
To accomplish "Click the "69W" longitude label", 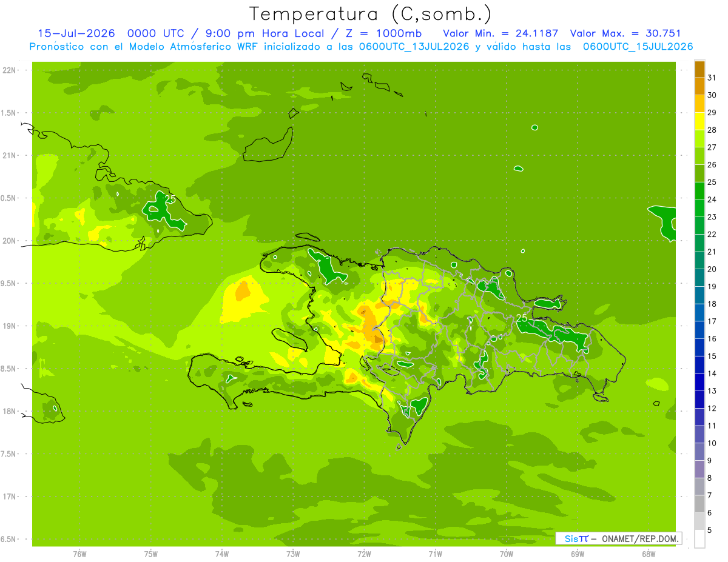I will [578, 553].
